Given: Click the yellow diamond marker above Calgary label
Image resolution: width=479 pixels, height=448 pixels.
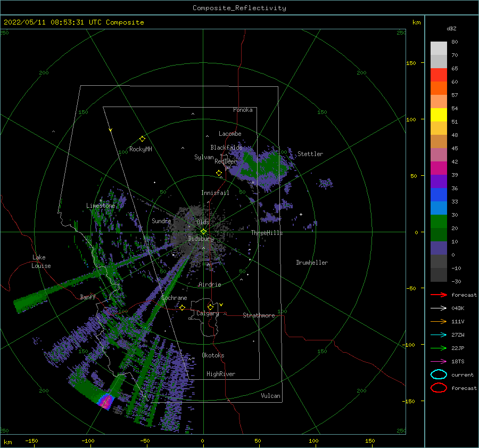Looking at the screenshot, I should (x=210, y=307).
